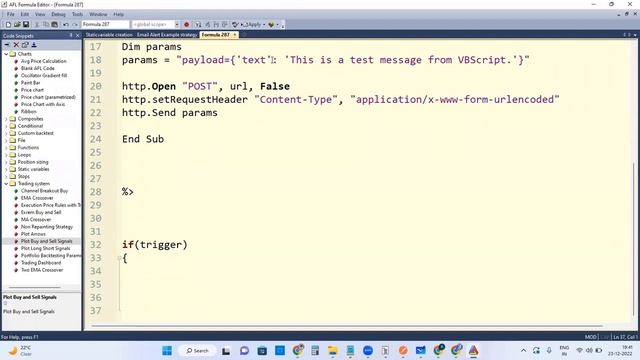Select the Ribbon snippet
640x360 pixels.
[29, 111]
